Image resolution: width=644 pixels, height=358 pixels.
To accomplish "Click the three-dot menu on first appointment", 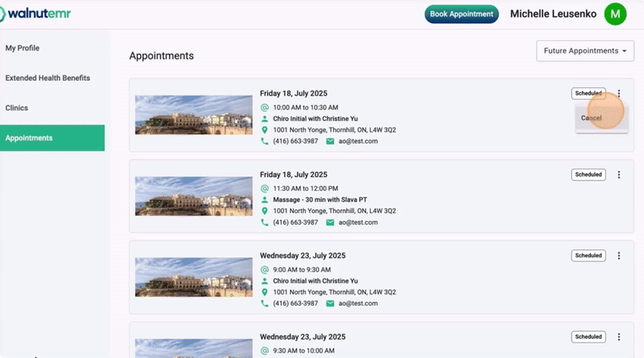I will tap(618, 93).
